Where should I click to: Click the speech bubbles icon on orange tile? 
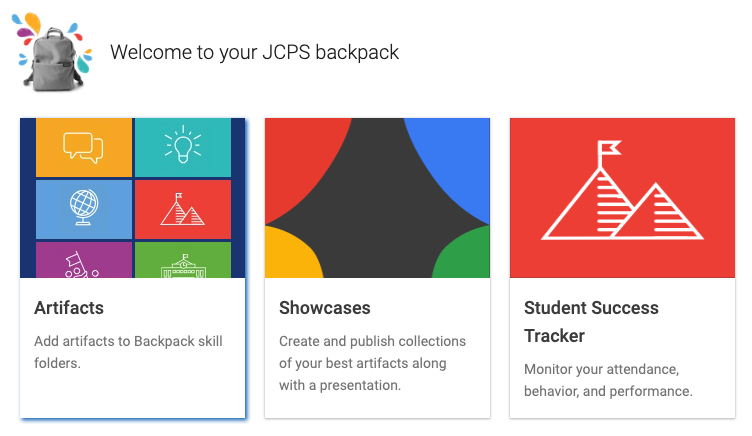click(84, 146)
